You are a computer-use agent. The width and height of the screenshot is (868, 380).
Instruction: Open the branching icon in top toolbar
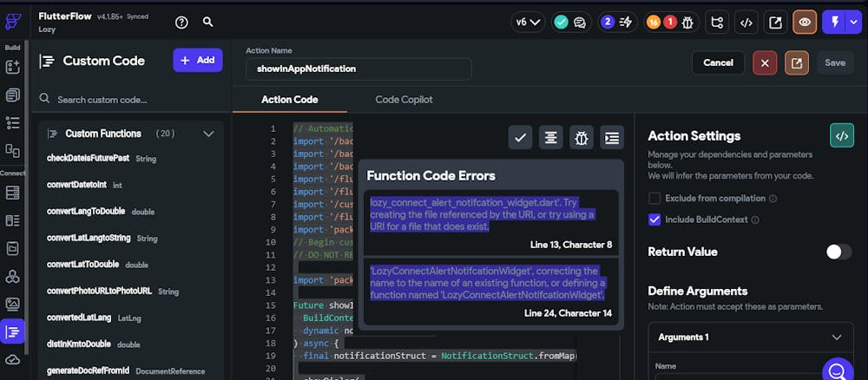pos(717,23)
